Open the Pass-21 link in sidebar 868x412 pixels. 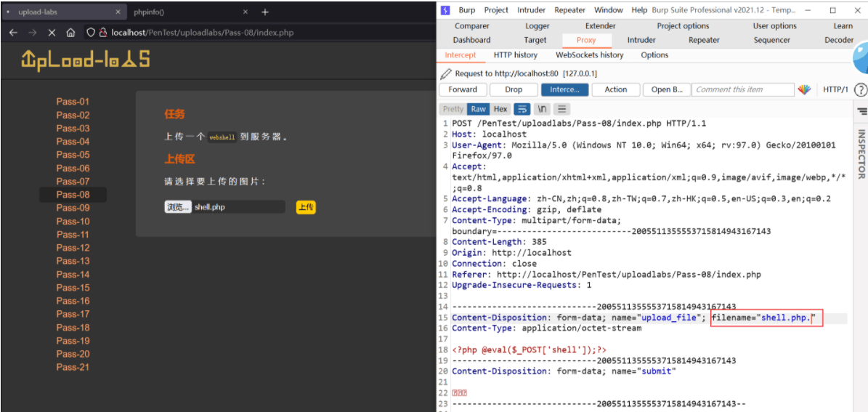(73, 368)
